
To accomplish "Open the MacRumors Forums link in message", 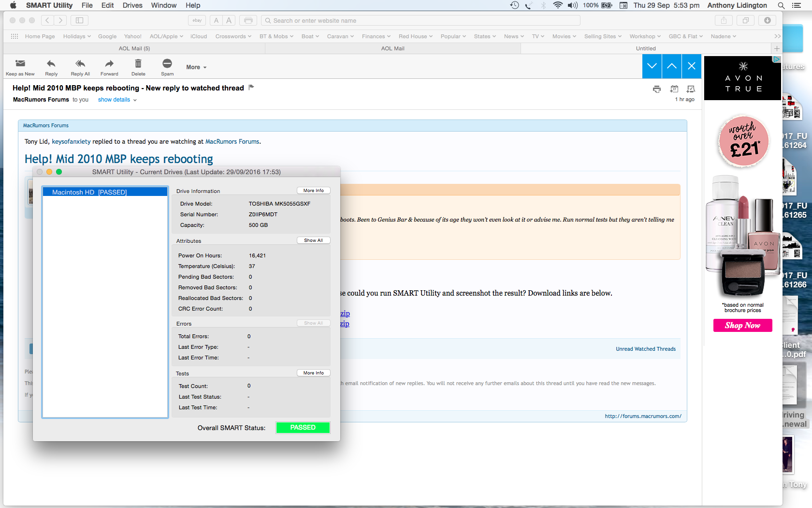I will 232,142.
